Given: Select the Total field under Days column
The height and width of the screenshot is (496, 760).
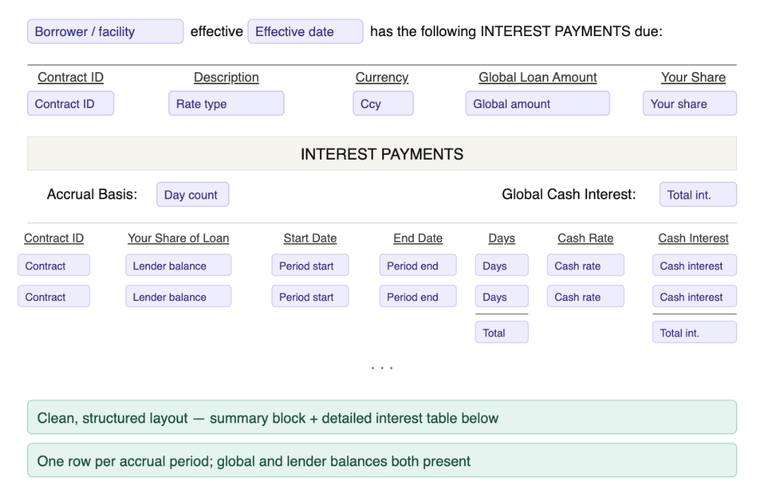Looking at the screenshot, I should 501,333.
